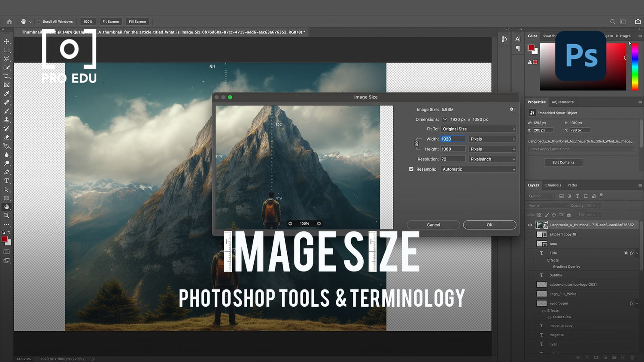Select the Eraser tool
This screenshot has width=644, height=362.
[x=6, y=137]
